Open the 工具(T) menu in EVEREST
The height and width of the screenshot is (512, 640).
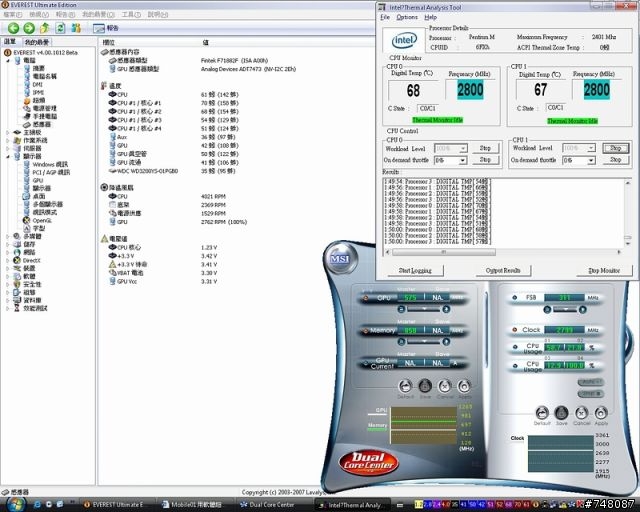[x=131, y=15]
